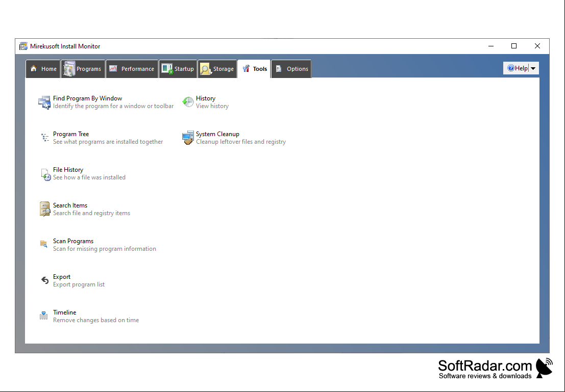565x392 pixels.
Task: Open the Search Items tool
Action: pos(70,205)
